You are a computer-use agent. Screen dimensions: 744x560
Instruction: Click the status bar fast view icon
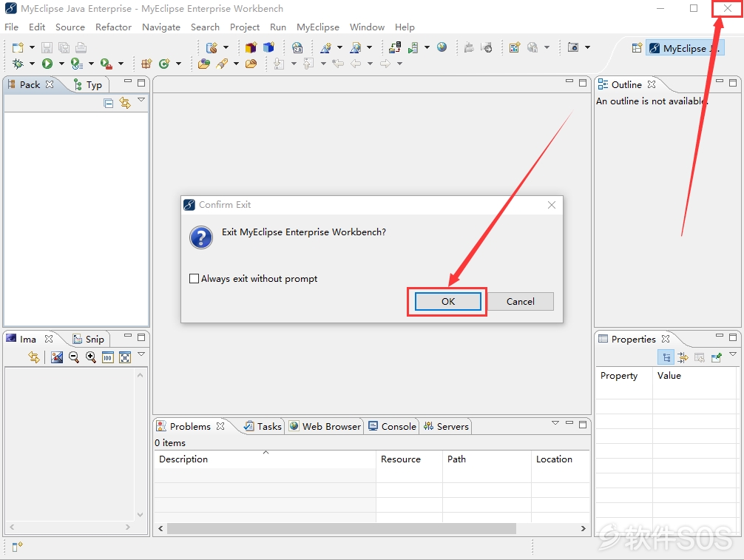point(17,547)
